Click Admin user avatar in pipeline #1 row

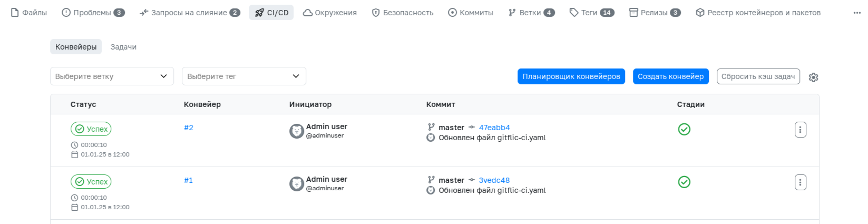pos(297,184)
